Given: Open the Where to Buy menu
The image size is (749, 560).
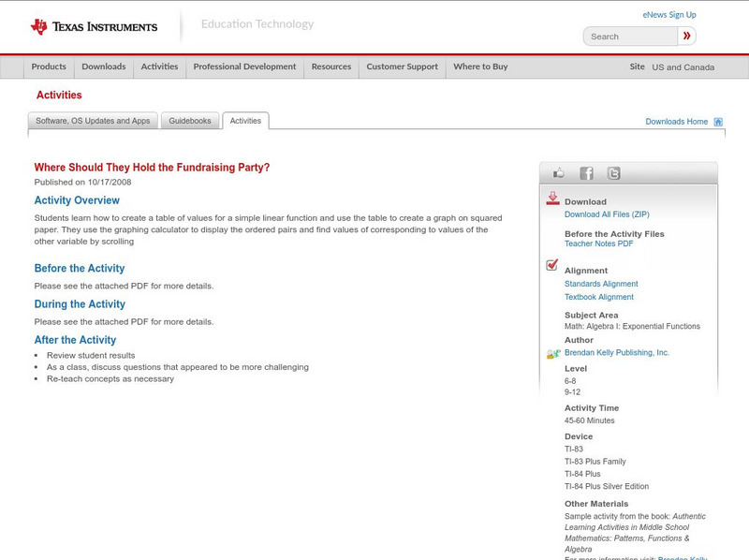Looking at the screenshot, I should click(x=480, y=66).
